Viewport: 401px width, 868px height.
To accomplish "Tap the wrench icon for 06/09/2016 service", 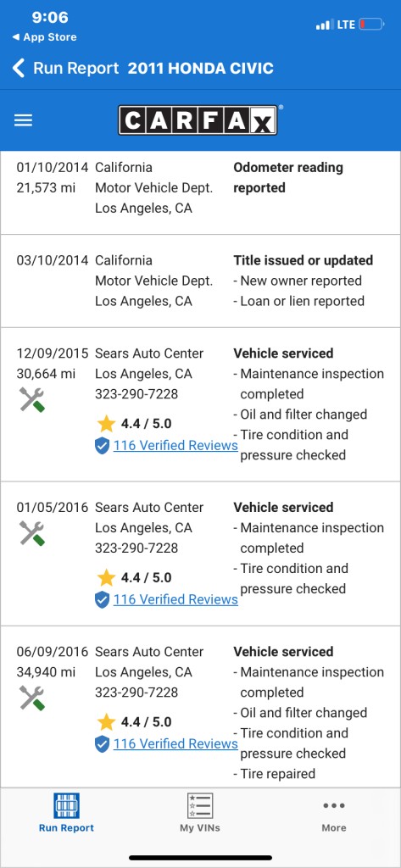I will [31, 698].
